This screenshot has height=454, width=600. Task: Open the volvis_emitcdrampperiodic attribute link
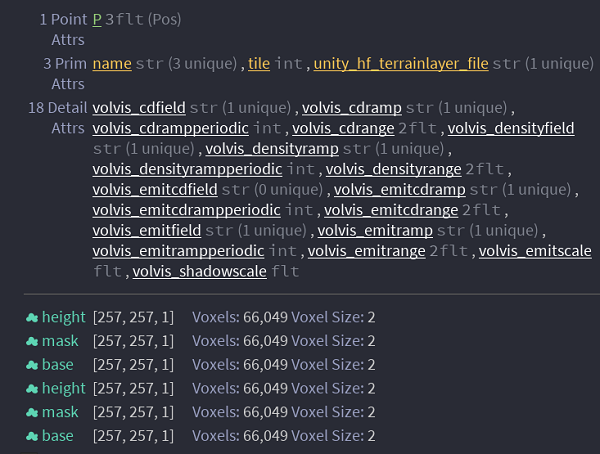point(186,211)
